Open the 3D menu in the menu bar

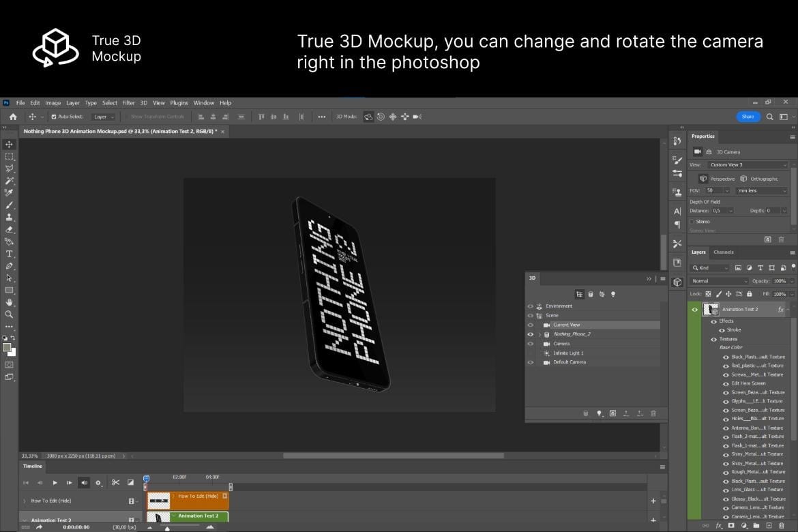[143, 102]
